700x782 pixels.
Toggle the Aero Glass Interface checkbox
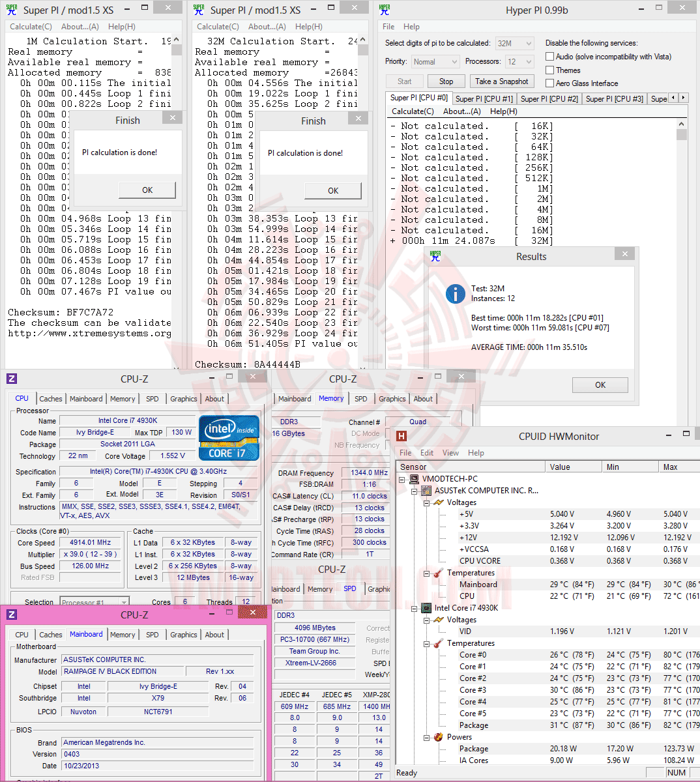[550, 83]
